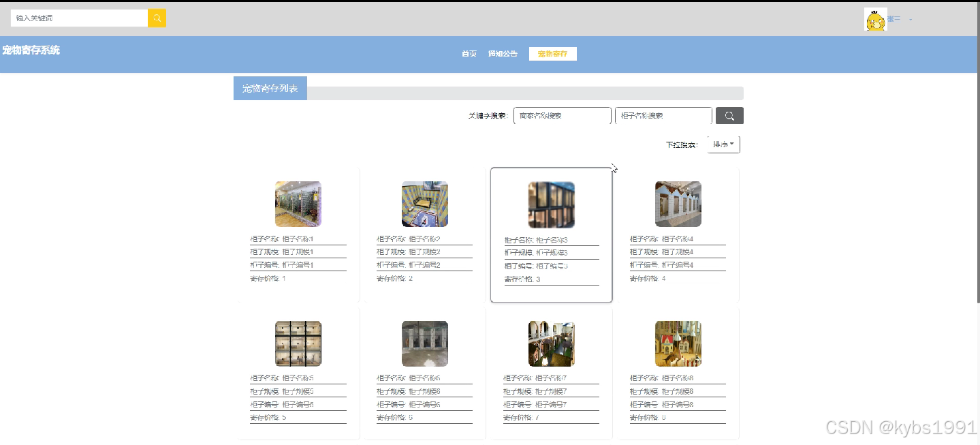
Task: Click the text 柜子规模: 柜子规模3
Action: [536, 253]
